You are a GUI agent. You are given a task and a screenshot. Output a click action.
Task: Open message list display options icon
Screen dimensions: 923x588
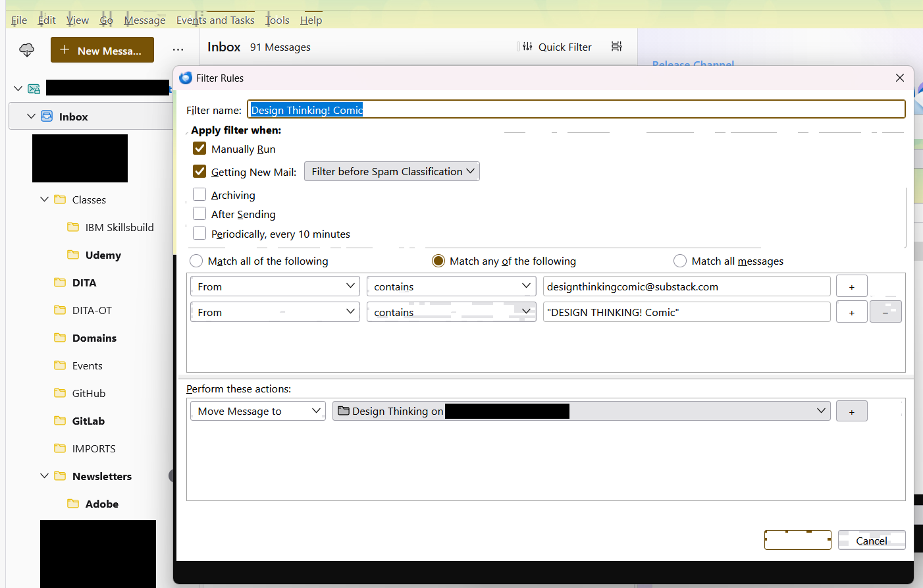coord(616,47)
